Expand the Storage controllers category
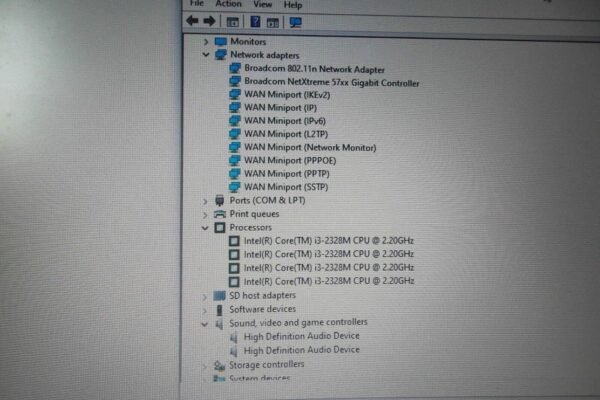 pyautogui.click(x=204, y=366)
